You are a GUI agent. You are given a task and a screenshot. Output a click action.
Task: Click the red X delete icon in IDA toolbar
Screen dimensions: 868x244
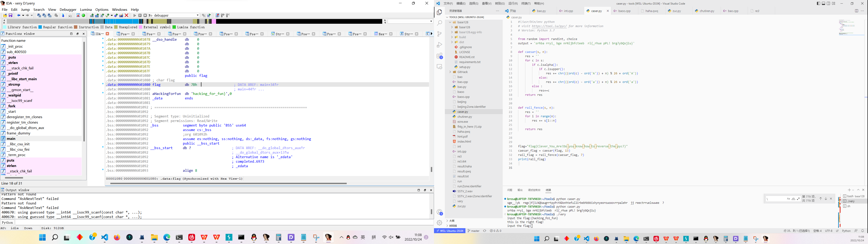(x=126, y=16)
